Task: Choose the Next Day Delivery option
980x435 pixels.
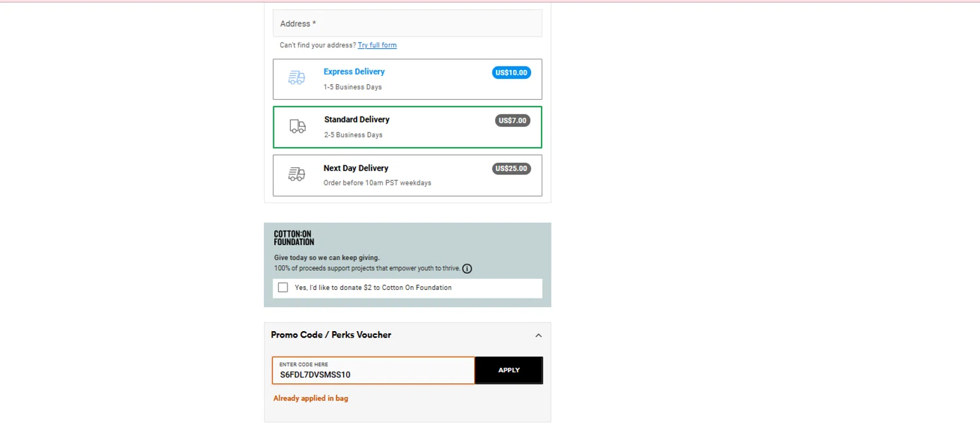Action: 408,175
